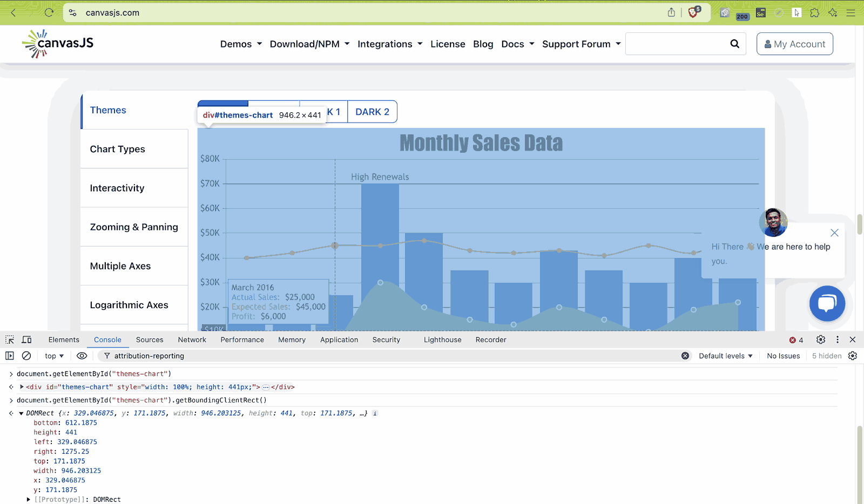864x504 pixels.
Task: Click in the site search field
Action: pyautogui.click(x=675, y=44)
